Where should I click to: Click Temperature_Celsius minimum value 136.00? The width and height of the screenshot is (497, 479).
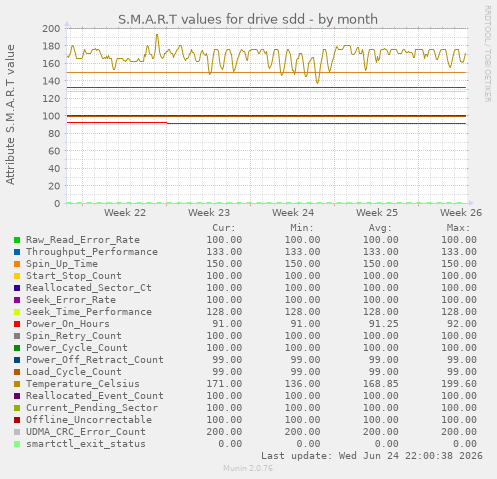[302, 384]
